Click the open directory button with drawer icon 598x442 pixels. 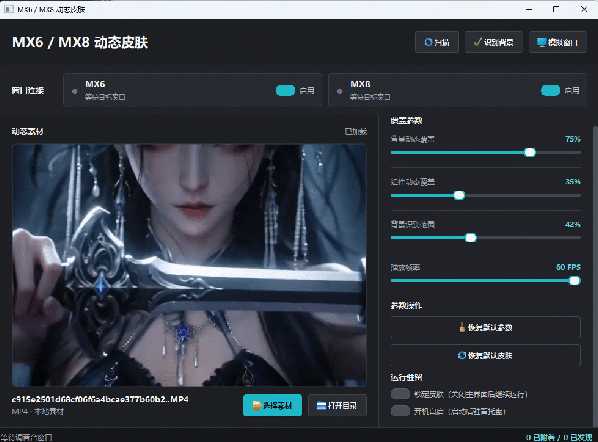pyautogui.click(x=337, y=405)
